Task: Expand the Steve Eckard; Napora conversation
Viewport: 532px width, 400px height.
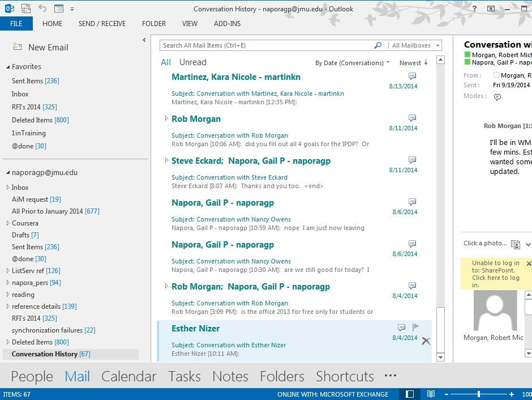Action: click(166, 160)
